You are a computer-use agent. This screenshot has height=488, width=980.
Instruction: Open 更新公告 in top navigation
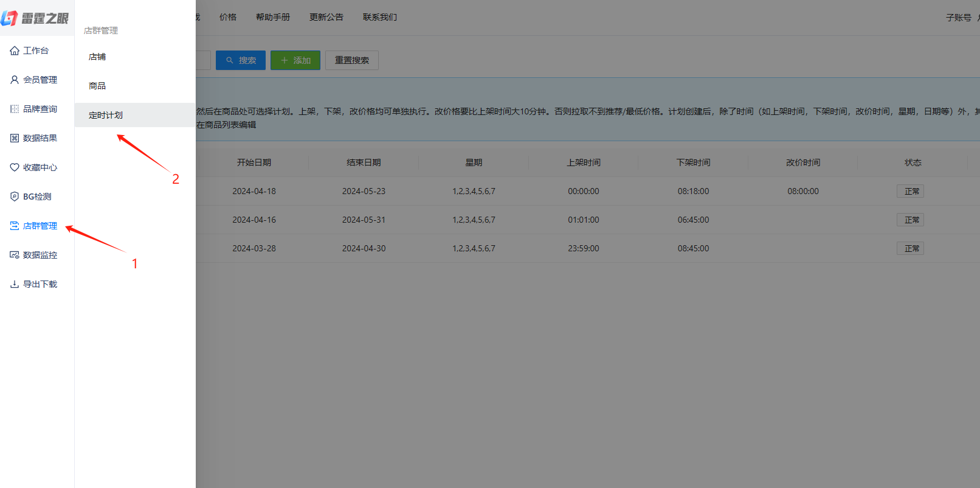(x=326, y=17)
